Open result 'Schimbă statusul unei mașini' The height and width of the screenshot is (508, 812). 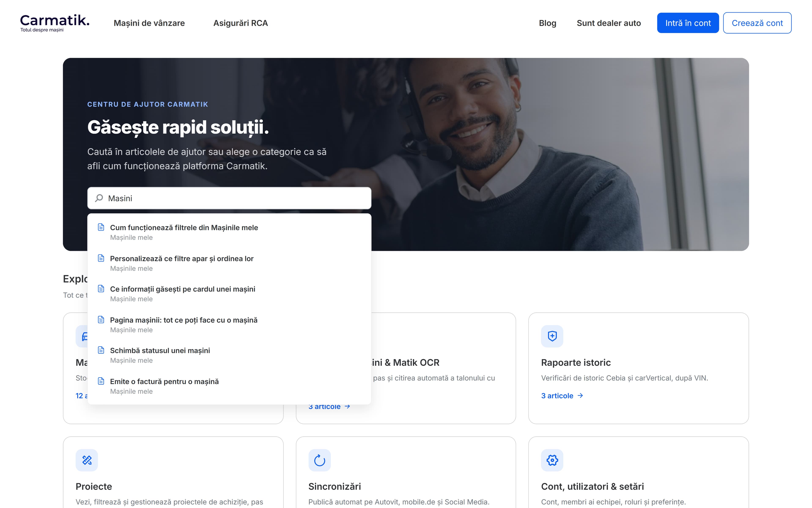(229, 355)
